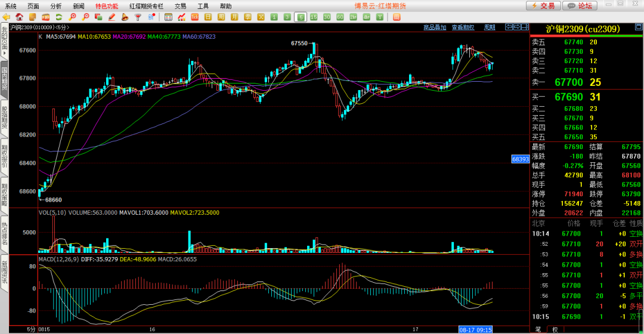Select the 2hr period
Viewport: 644px width, 334px height.
pyautogui.click(x=353, y=17)
